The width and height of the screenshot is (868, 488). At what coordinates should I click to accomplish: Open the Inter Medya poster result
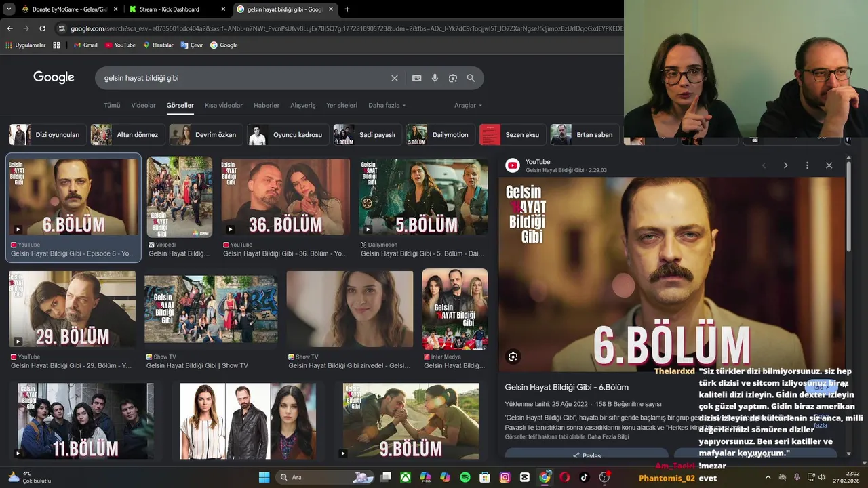click(x=455, y=309)
